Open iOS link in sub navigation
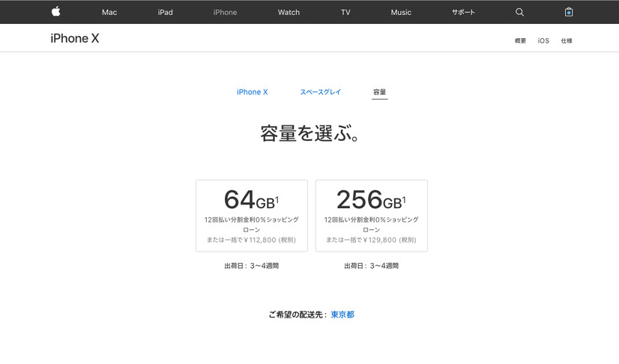Screen dimensions: 619x364 (x=543, y=40)
